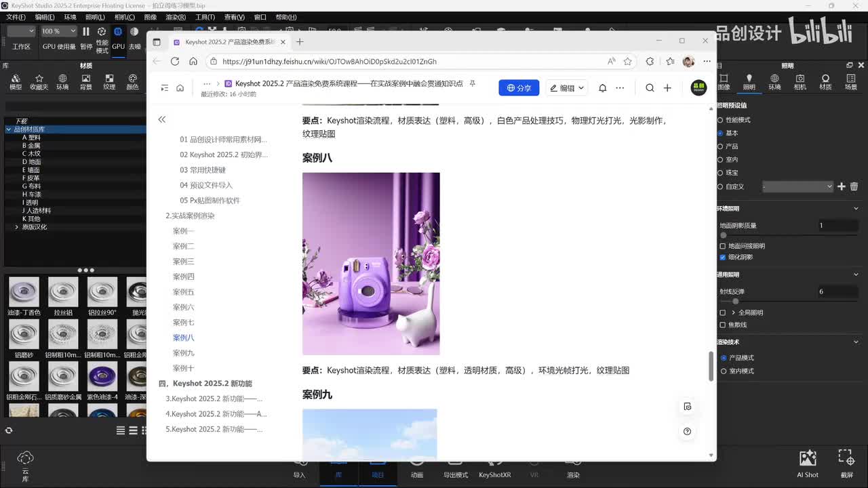Search within the Feishu document
Image resolution: width=868 pixels, height=488 pixels.
[650, 87]
